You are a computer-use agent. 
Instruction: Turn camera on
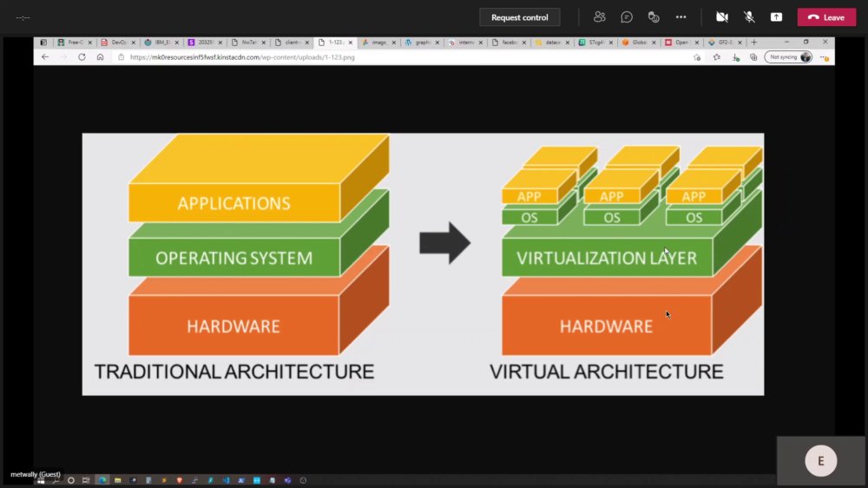click(x=722, y=17)
